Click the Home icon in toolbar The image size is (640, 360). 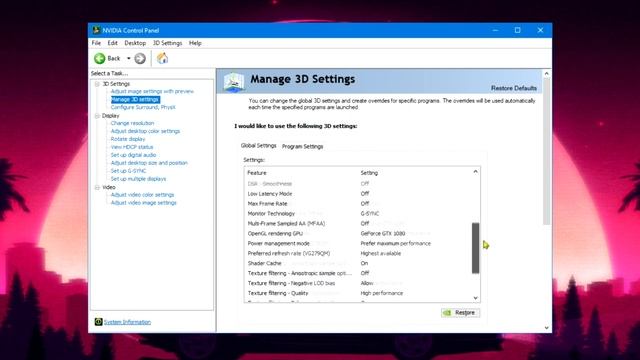[162, 58]
